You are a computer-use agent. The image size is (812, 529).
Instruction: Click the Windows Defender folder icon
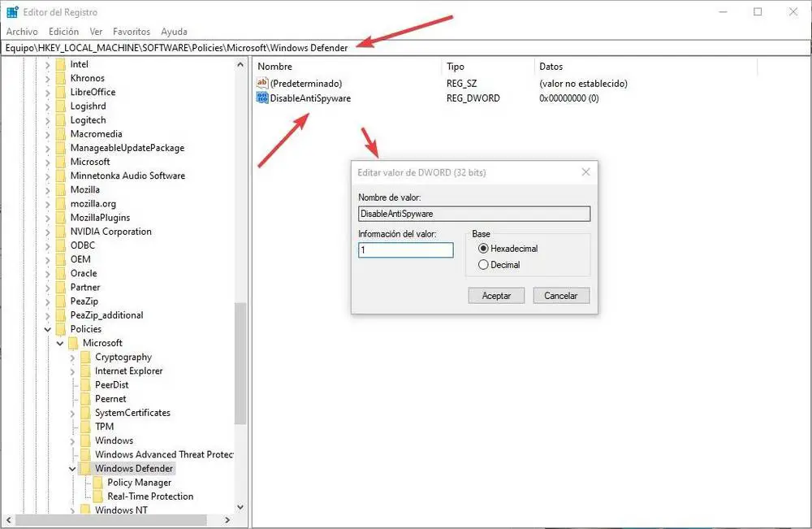tap(85, 468)
